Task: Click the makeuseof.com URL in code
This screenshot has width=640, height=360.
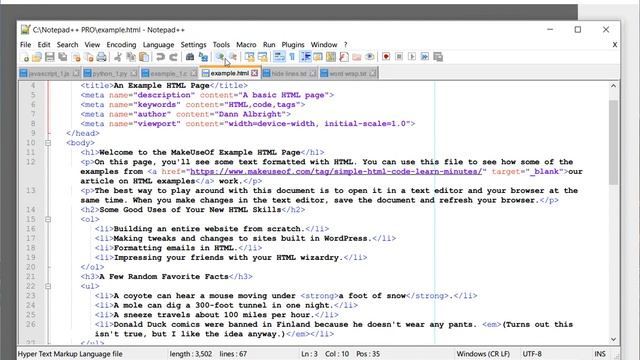Action: click(336, 171)
